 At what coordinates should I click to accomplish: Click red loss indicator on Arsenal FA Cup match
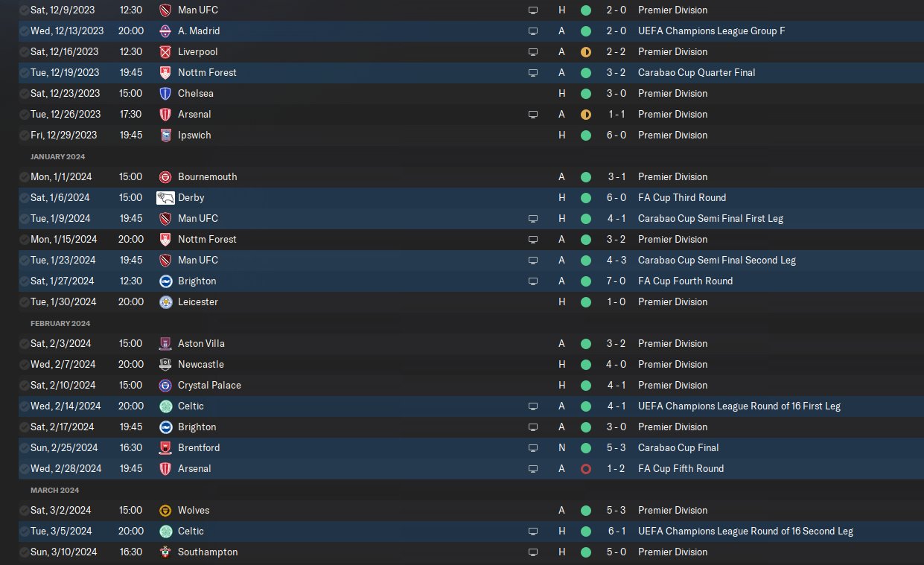[x=586, y=469]
